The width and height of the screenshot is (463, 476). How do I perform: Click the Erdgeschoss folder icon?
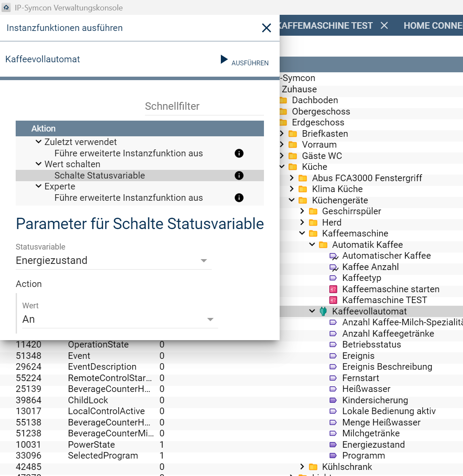pyautogui.click(x=283, y=122)
